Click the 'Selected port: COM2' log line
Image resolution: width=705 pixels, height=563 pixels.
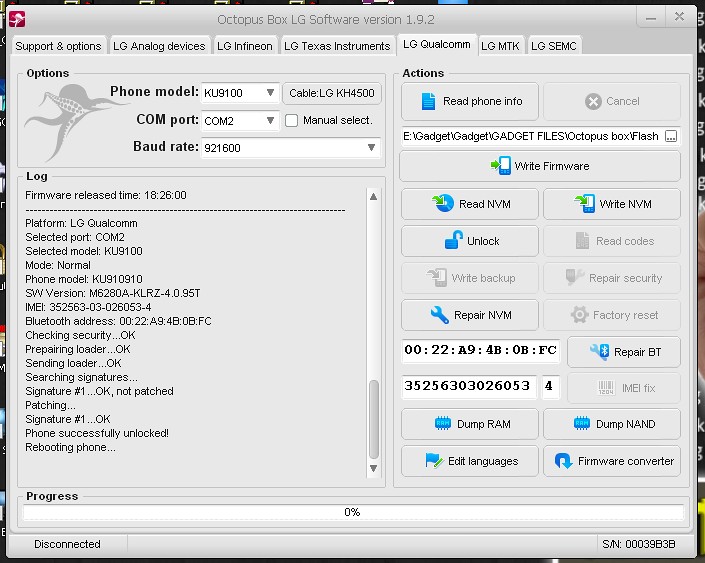tap(75, 237)
